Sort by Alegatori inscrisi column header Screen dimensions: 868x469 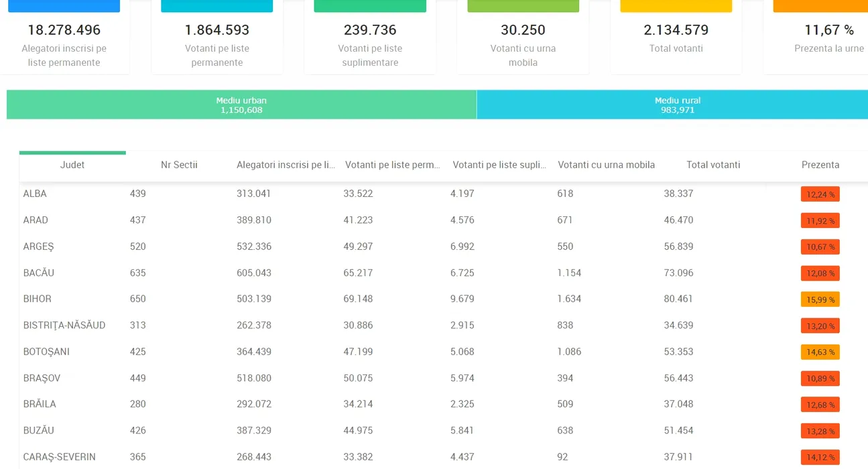(x=285, y=165)
